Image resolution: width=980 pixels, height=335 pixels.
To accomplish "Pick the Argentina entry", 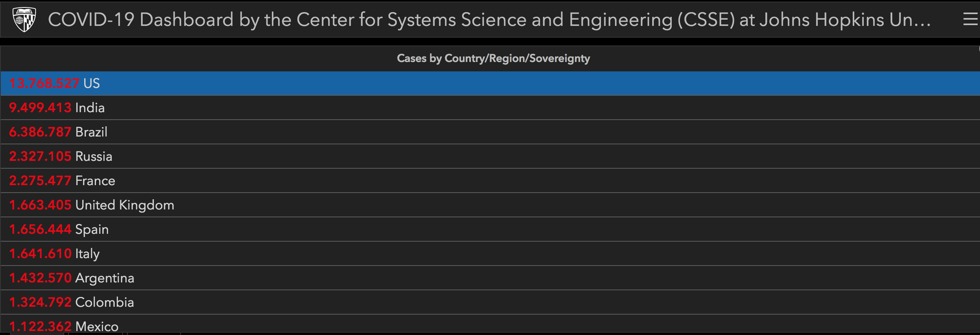I will click(105, 278).
